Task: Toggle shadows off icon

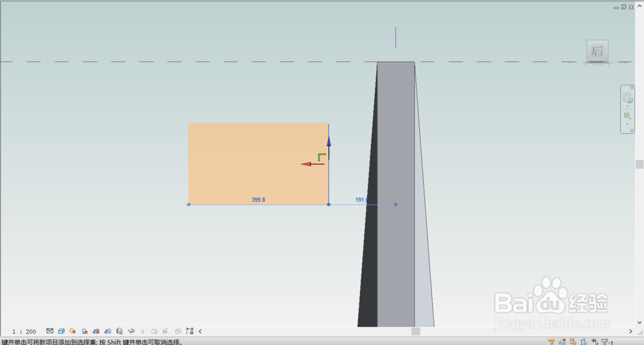Action: click(84, 331)
